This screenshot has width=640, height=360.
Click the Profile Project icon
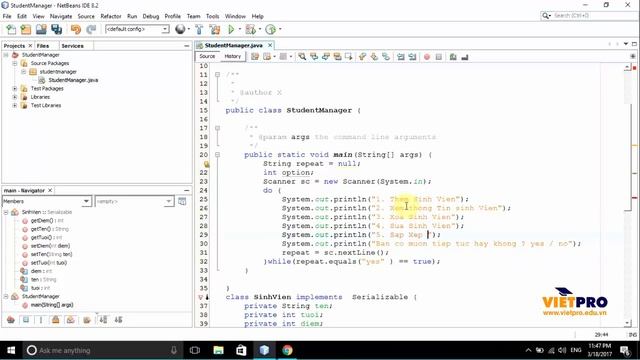click(270, 29)
